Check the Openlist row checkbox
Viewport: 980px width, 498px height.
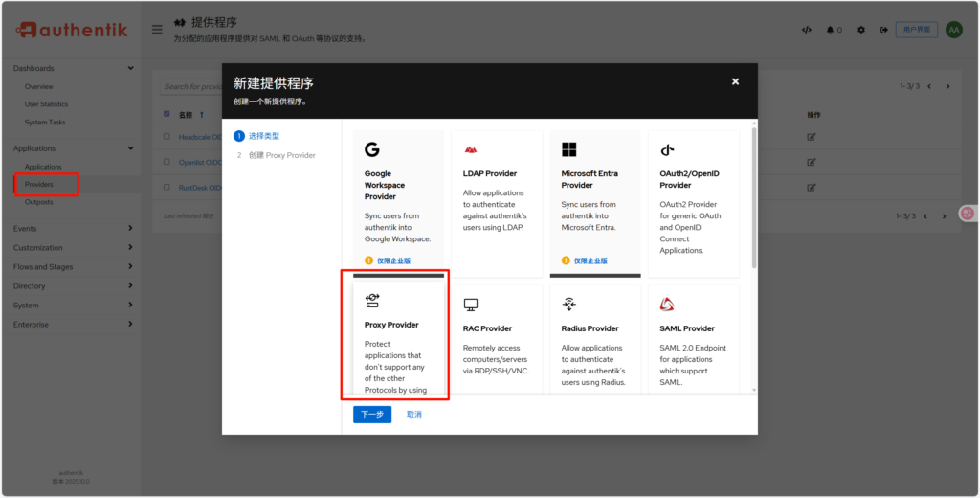(167, 162)
